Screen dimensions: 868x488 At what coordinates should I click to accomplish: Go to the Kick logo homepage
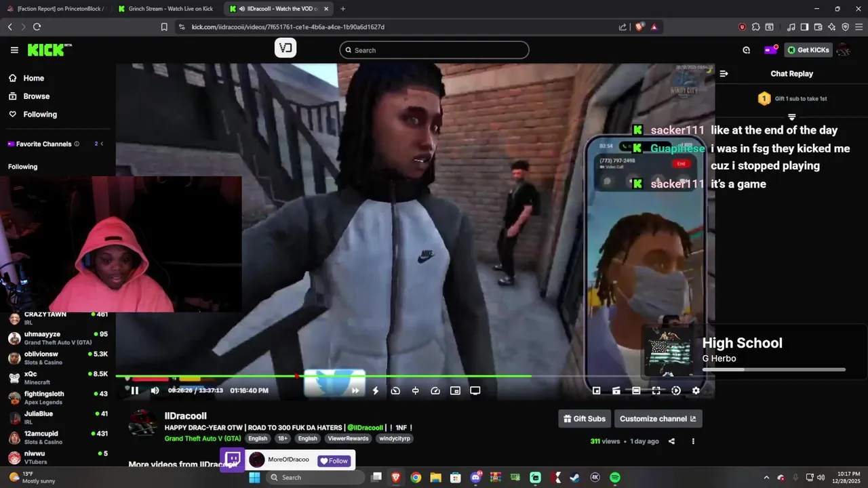coord(49,50)
